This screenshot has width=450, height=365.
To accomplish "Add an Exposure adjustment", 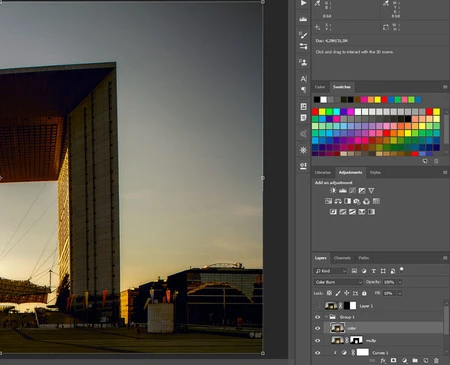I will [362, 190].
